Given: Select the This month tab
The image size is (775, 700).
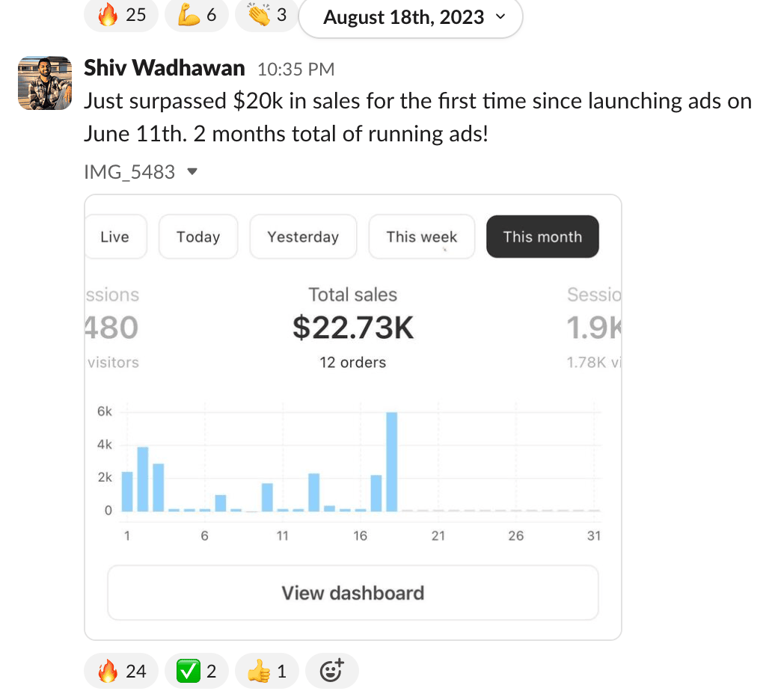Looking at the screenshot, I should coord(542,237).
